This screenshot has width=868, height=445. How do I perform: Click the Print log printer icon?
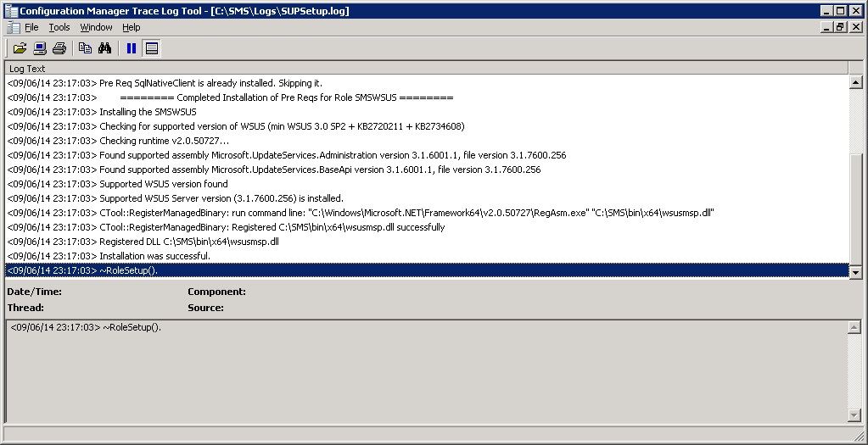click(59, 48)
